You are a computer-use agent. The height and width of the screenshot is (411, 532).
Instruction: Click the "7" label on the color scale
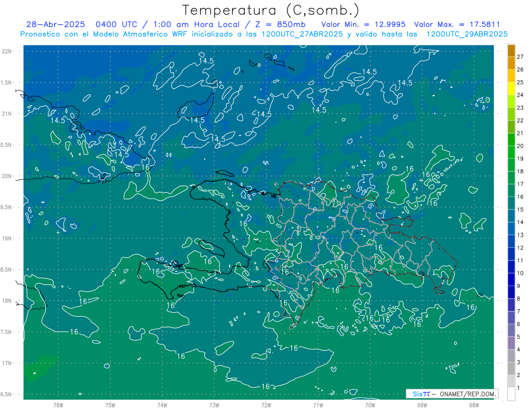pos(519,311)
